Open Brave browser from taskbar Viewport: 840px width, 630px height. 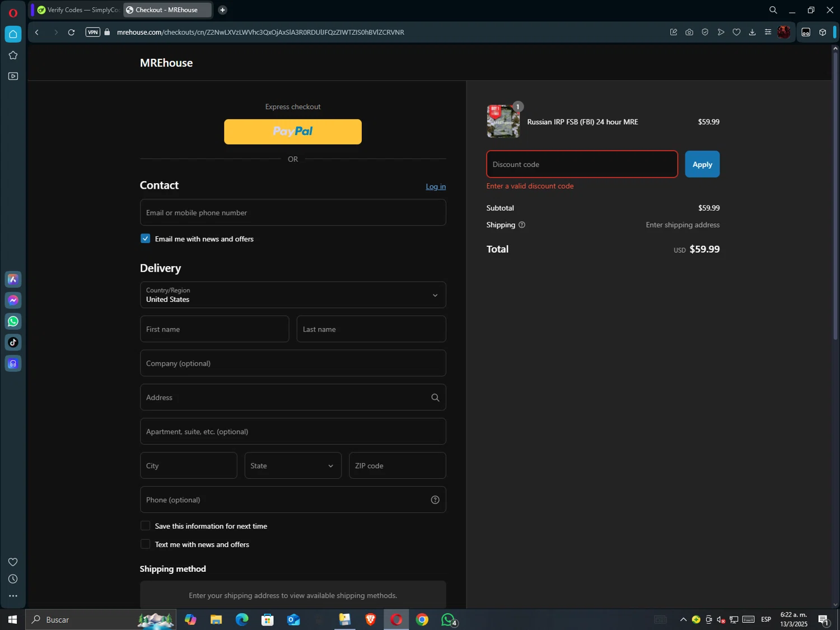click(x=371, y=619)
